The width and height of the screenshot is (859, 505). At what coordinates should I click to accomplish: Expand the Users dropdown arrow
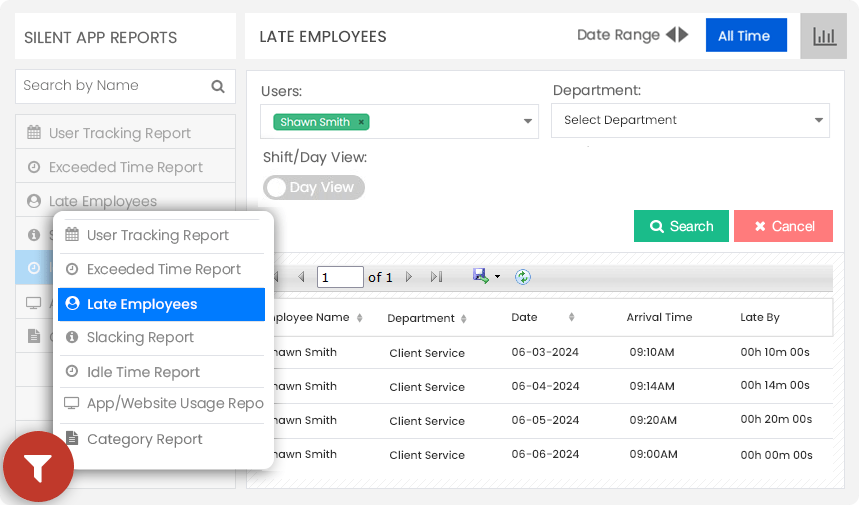click(528, 121)
